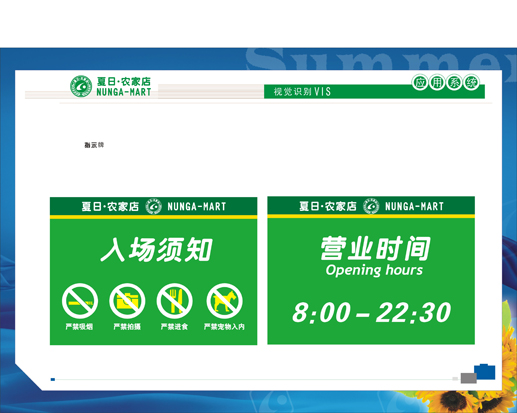Click the small blue marker at footer line start

pyautogui.click(x=53, y=379)
